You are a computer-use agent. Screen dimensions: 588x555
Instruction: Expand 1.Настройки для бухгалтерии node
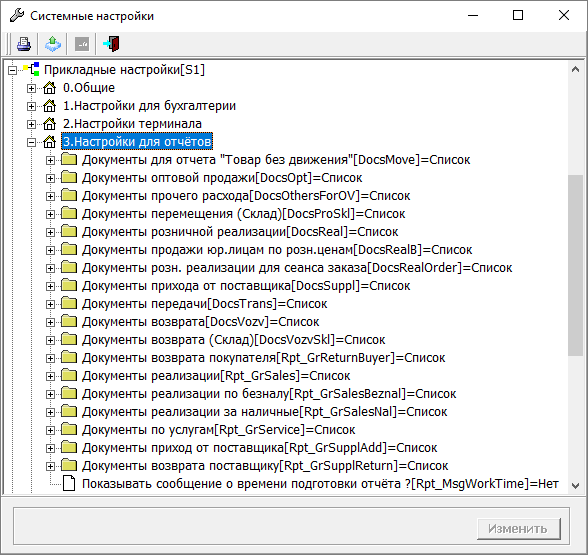[32, 106]
